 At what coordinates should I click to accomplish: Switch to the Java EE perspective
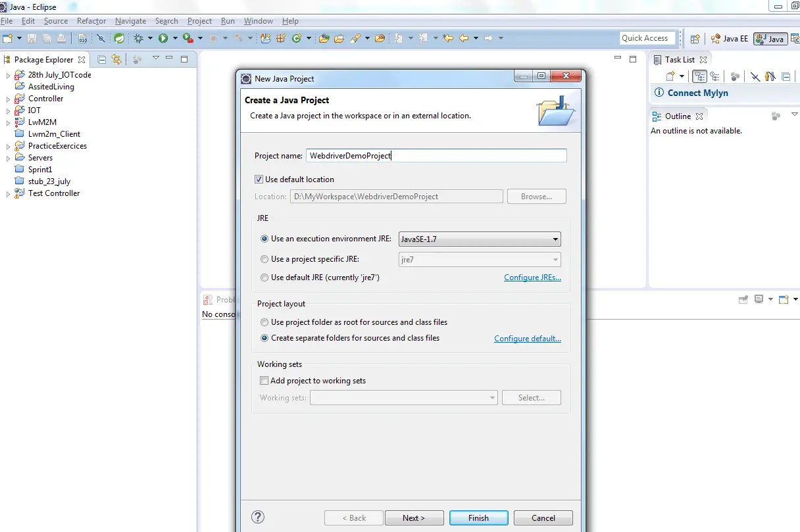729,39
